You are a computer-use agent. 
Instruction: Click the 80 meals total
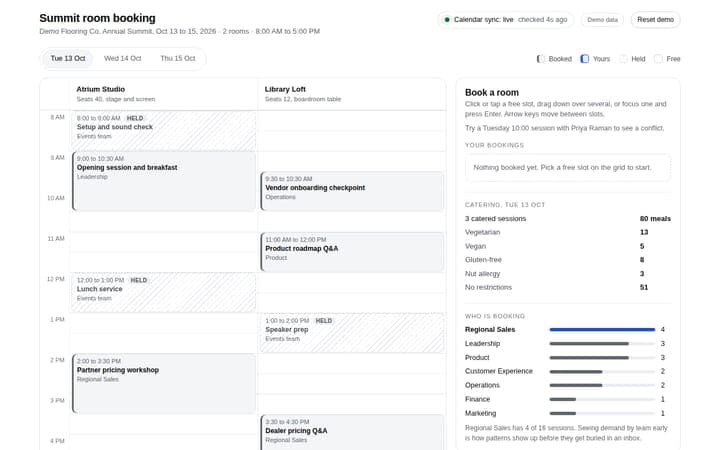point(655,219)
